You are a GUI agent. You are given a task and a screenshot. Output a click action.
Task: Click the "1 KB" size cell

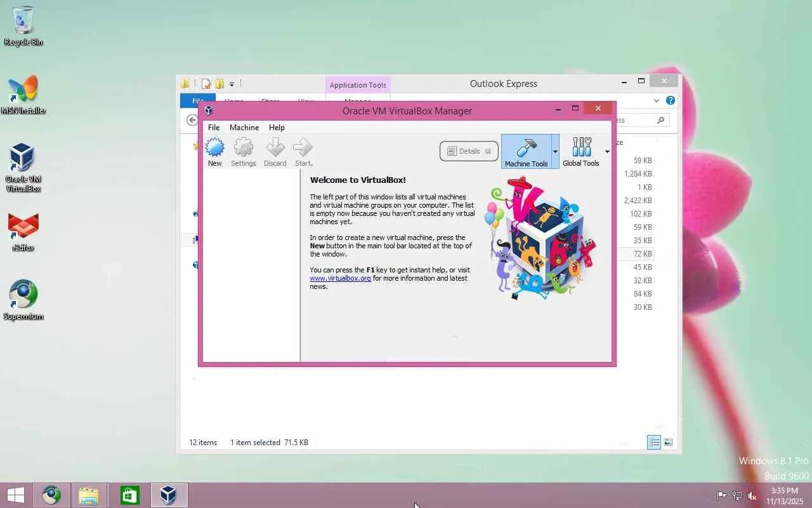pyautogui.click(x=645, y=187)
